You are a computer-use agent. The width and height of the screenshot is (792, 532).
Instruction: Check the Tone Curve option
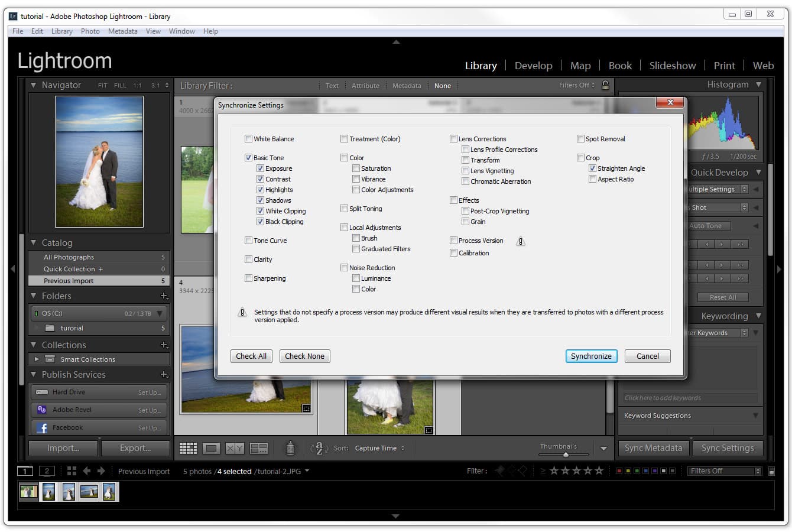coord(249,241)
